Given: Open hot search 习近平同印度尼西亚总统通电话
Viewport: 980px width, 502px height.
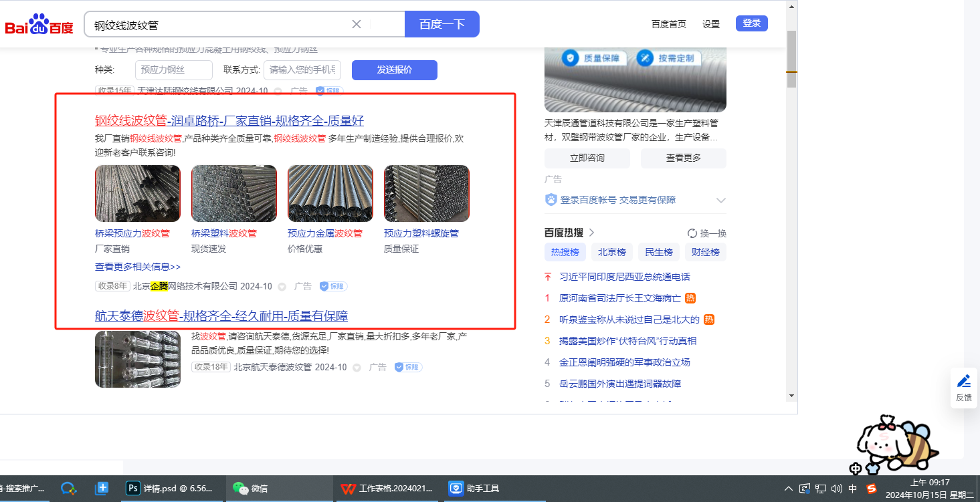Looking at the screenshot, I should click(625, 277).
